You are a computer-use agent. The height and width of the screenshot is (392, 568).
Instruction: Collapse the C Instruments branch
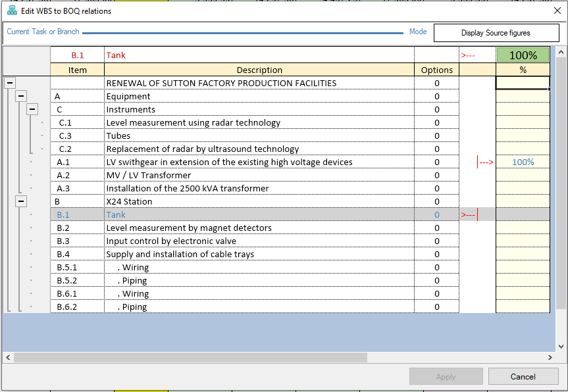click(x=33, y=110)
